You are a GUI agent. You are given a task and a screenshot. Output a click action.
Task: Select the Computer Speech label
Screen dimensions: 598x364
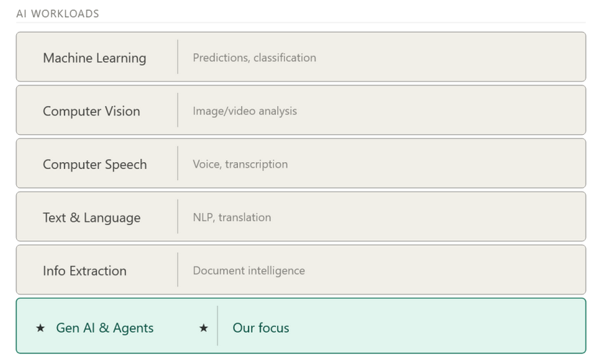pos(95,164)
